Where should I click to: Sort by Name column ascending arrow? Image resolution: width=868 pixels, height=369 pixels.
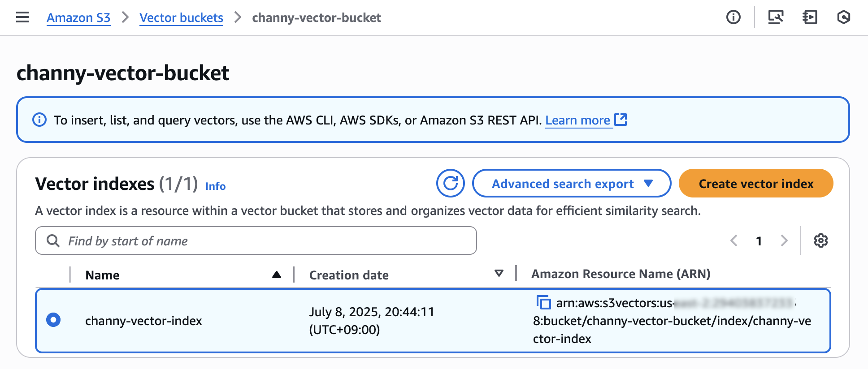pos(277,275)
